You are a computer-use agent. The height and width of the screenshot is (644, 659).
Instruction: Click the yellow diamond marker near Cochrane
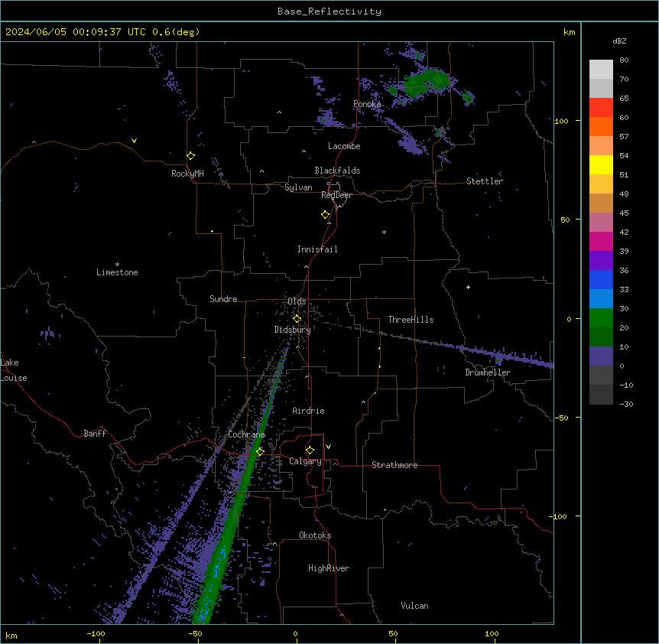[x=260, y=451]
